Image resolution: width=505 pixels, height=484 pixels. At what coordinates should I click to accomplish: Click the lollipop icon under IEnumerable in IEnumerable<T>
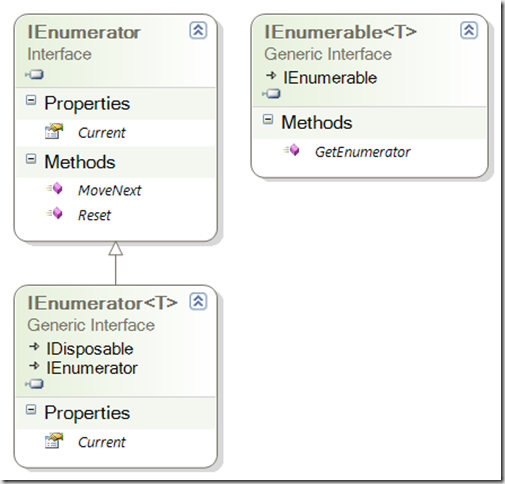[x=271, y=94]
